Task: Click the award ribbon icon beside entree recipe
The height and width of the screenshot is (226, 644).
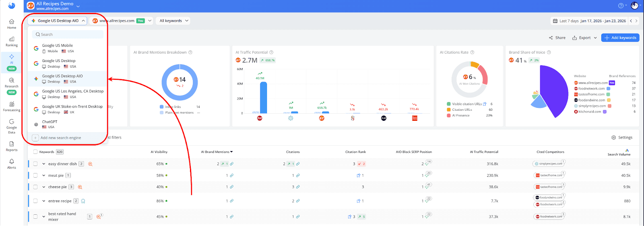Action: pyautogui.click(x=83, y=201)
